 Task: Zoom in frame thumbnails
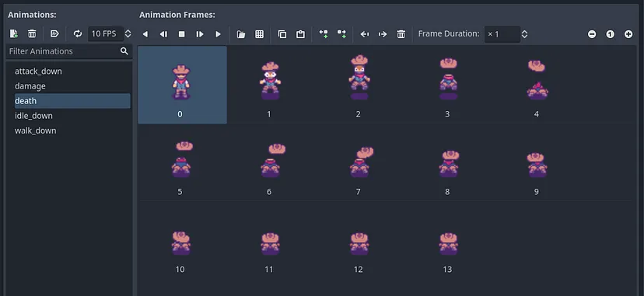tap(628, 34)
